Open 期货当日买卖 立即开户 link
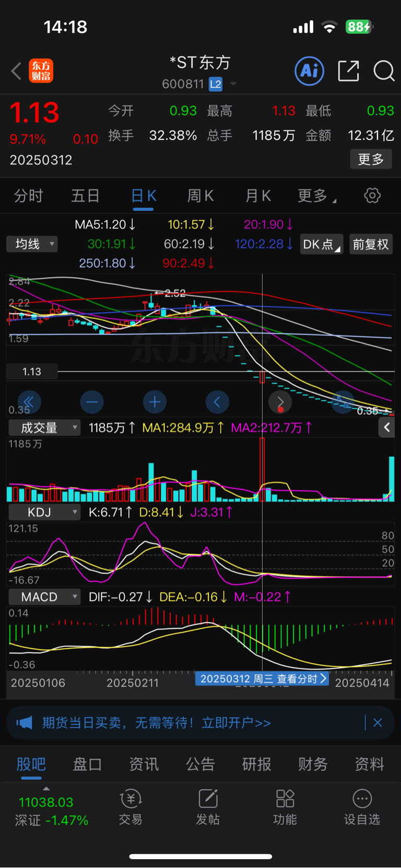This screenshot has height=868, width=401. (157, 723)
